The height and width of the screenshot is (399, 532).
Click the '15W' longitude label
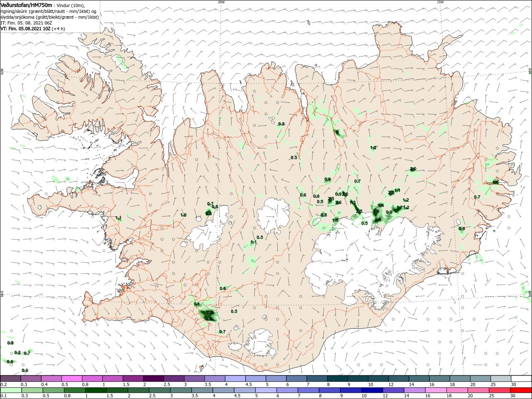coord(440,2)
